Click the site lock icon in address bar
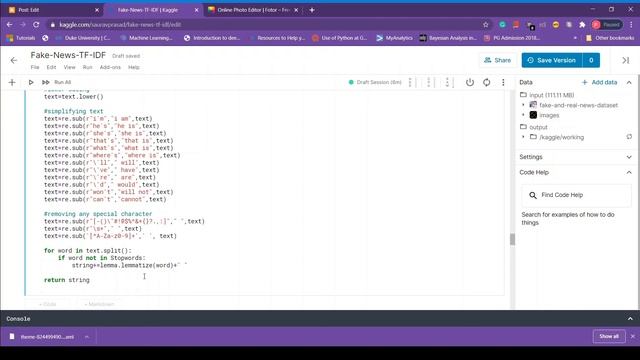The width and height of the screenshot is (640, 360). pos(53,24)
